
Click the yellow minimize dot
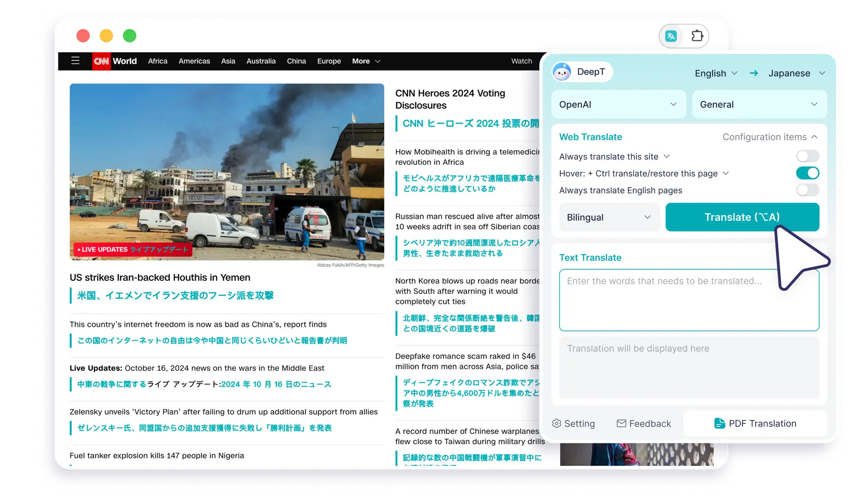[106, 35]
